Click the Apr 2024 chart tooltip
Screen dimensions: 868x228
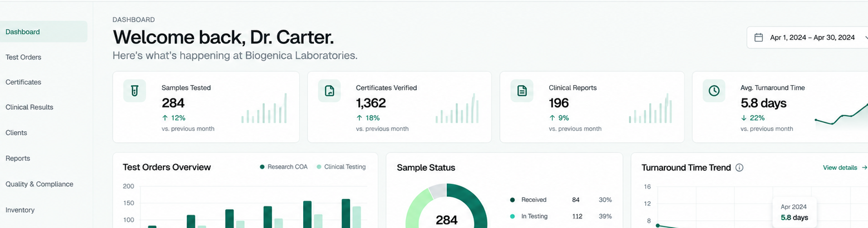coord(795,212)
